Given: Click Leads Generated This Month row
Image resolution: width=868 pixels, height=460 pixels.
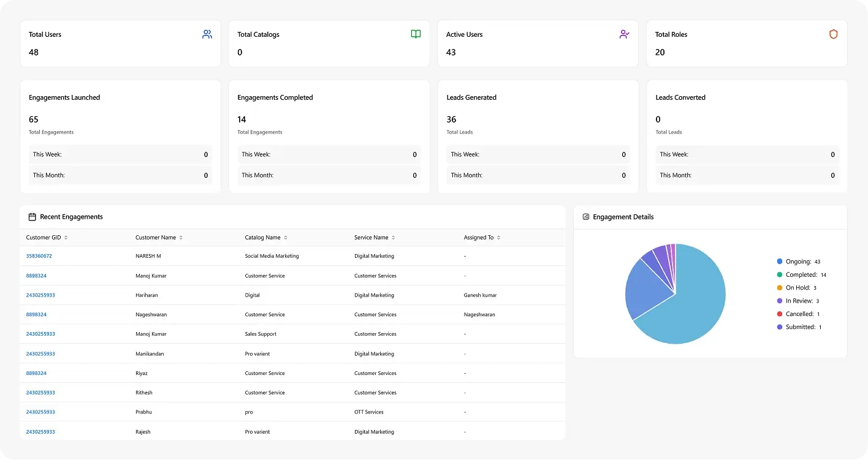Looking at the screenshot, I should click(538, 175).
